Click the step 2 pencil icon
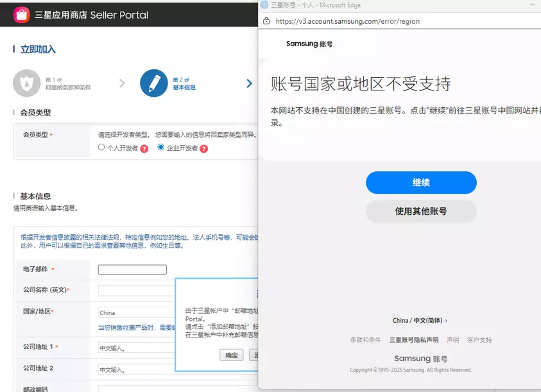This screenshot has width=541, height=392. click(x=154, y=83)
